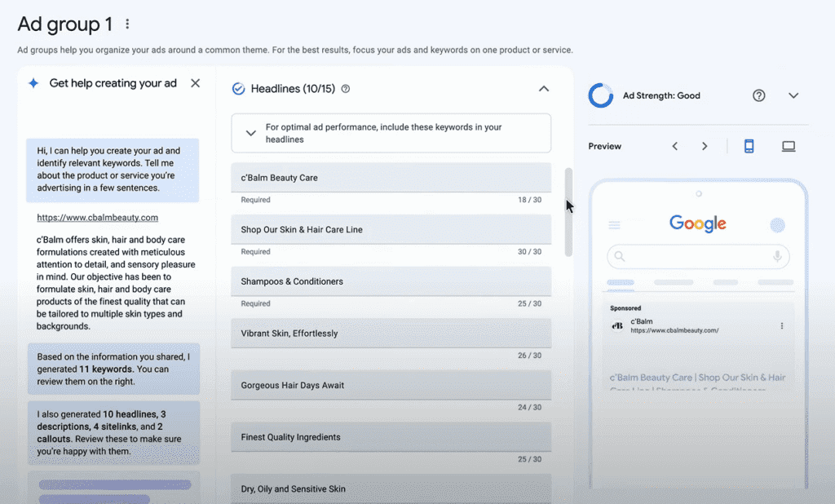Edit the Shampoos & Conditioners headline field
Image resolution: width=835 pixels, height=504 pixels.
coord(391,281)
